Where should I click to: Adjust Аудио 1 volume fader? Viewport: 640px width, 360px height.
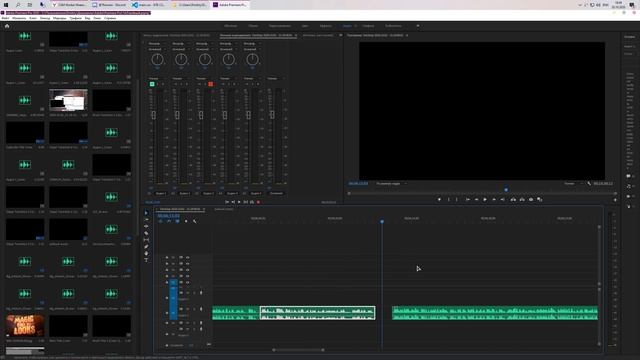click(153, 115)
